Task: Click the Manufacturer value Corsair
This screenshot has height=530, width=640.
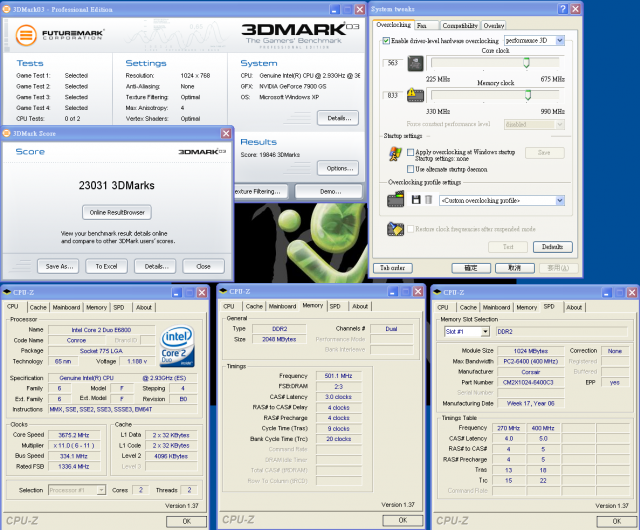Action: click(x=531, y=372)
